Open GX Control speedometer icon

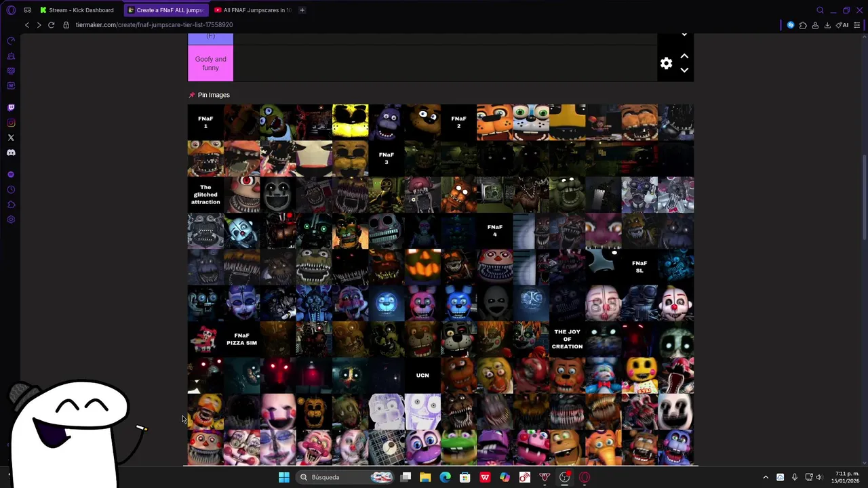click(11, 41)
